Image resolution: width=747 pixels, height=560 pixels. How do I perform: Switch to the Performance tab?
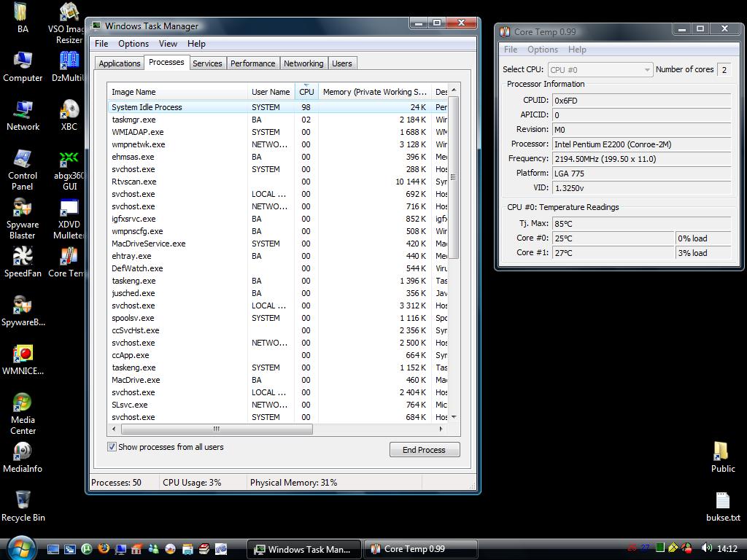pos(252,63)
